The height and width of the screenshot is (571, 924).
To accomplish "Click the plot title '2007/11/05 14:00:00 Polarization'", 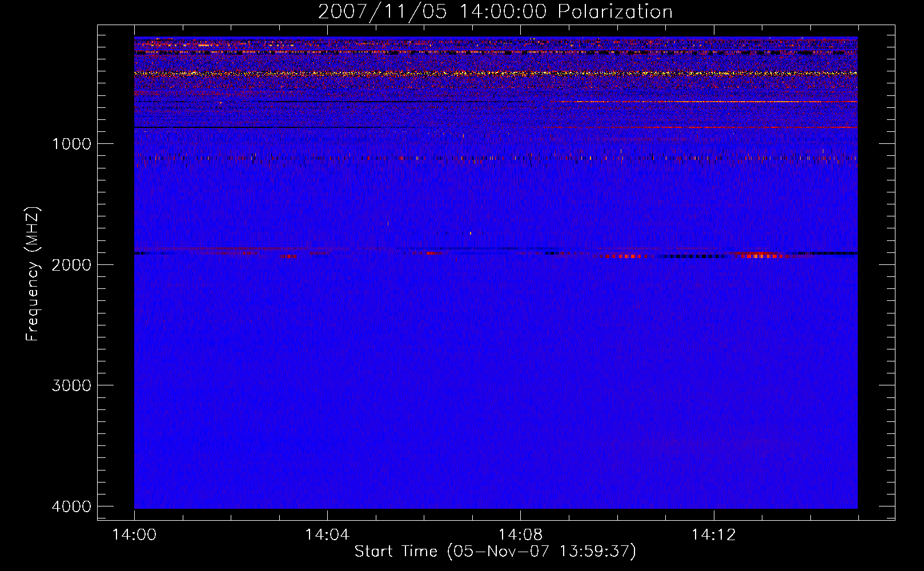I will pyautogui.click(x=495, y=11).
